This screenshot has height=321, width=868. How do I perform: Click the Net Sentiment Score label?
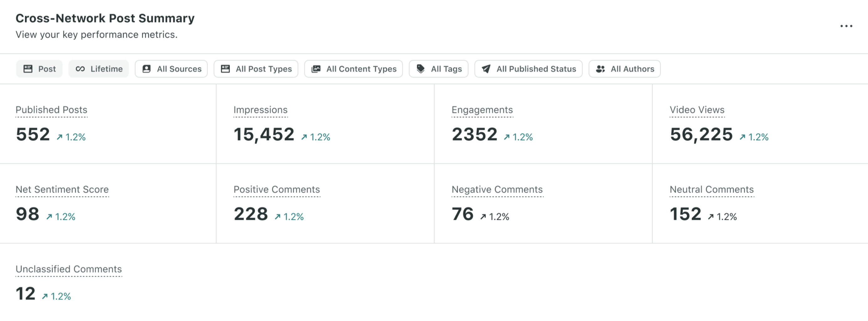(x=62, y=190)
